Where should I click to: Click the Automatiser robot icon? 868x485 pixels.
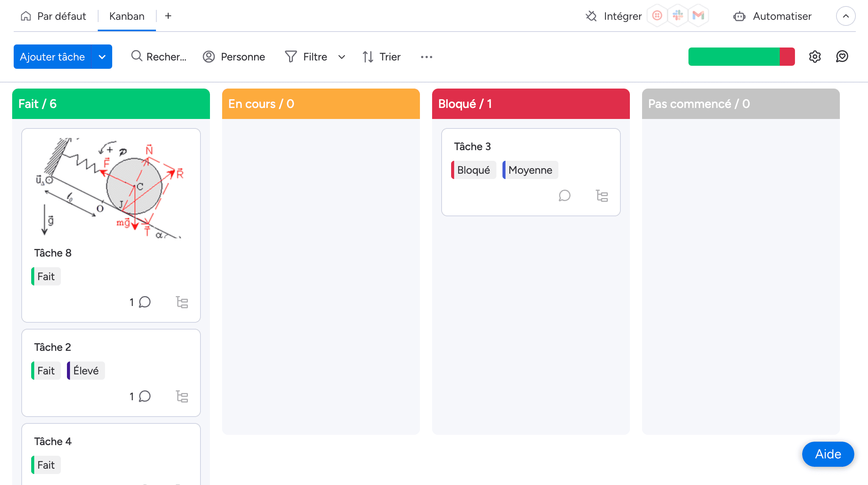[x=739, y=16]
